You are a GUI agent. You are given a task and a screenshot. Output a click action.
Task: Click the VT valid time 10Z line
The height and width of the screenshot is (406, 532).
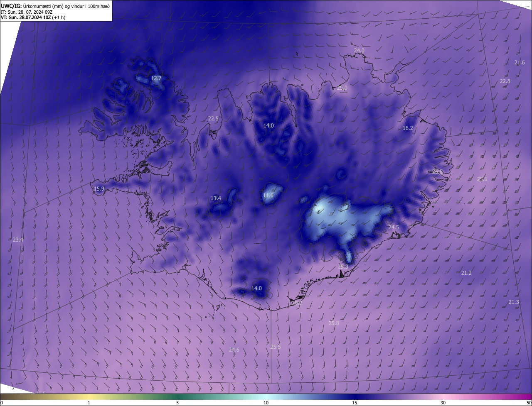(x=33, y=17)
